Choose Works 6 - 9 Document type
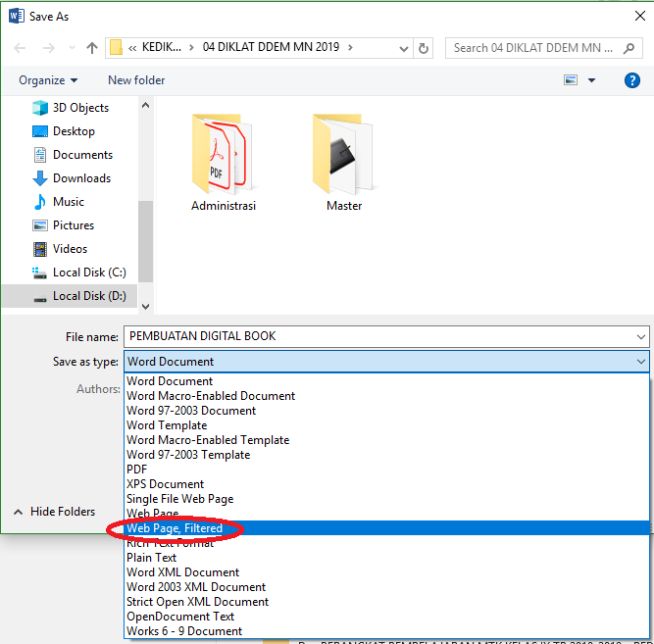 pyautogui.click(x=386, y=630)
